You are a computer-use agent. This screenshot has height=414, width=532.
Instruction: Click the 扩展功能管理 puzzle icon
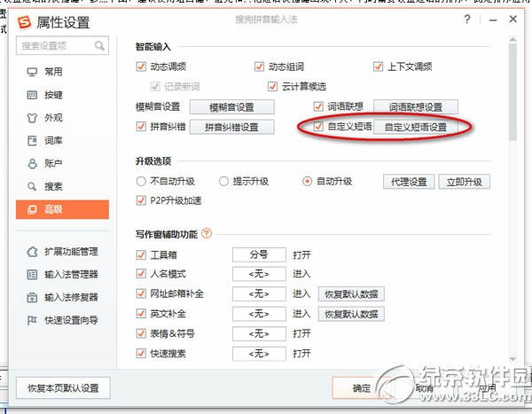(x=32, y=252)
